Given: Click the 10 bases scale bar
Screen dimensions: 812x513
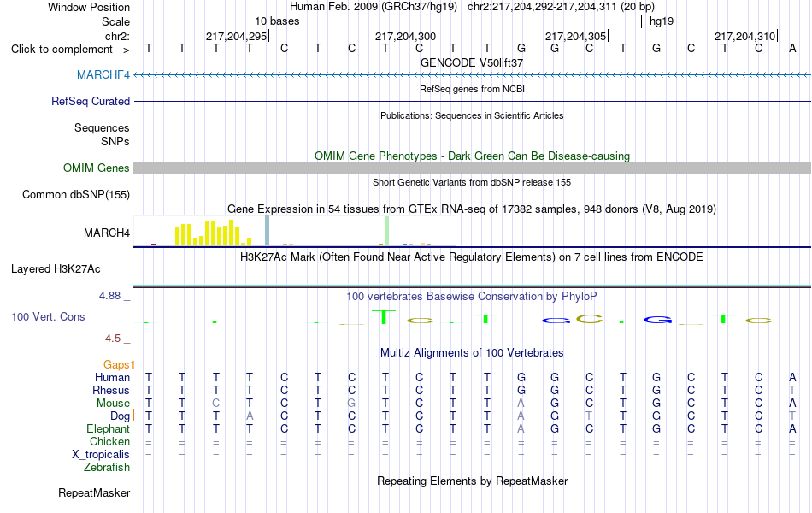Looking at the screenshot, I should point(473,21).
